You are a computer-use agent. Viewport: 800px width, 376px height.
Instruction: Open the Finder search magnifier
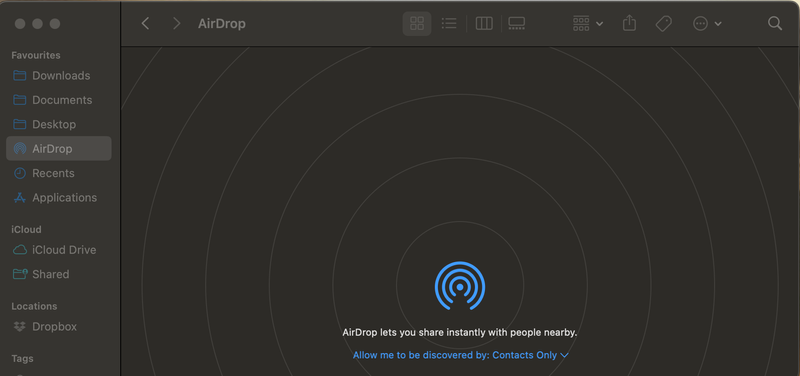(774, 23)
